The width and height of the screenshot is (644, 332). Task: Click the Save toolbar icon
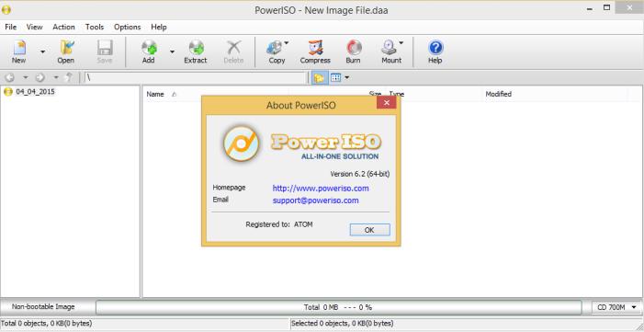coord(105,52)
